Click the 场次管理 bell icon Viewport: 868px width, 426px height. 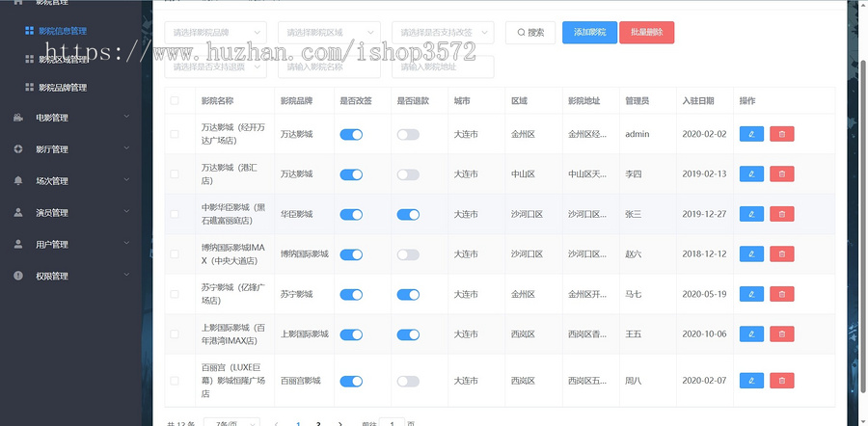(18, 180)
